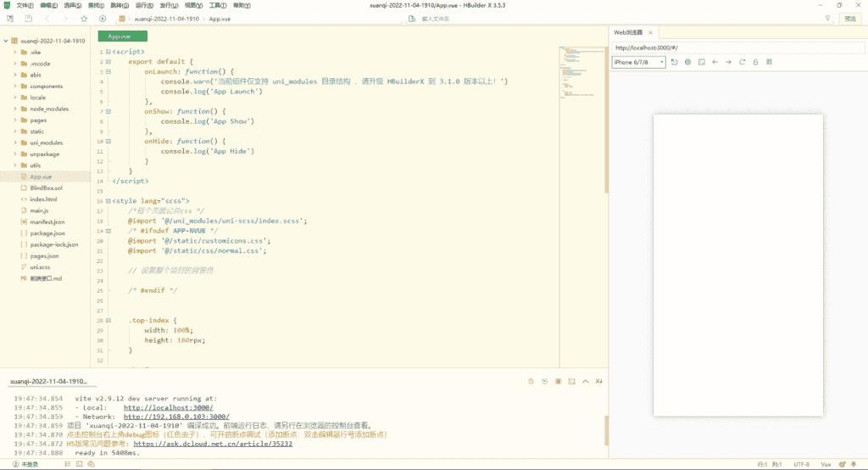868x470 pixels.
Task: Open the 编辑(E) menu
Action: click(48, 6)
